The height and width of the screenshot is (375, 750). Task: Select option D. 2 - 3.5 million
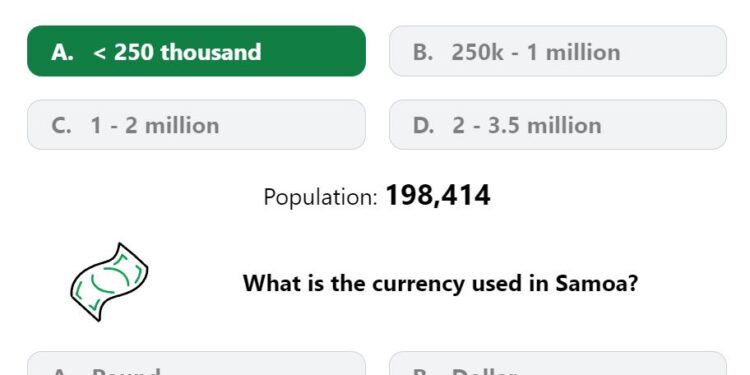[x=558, y=125]
